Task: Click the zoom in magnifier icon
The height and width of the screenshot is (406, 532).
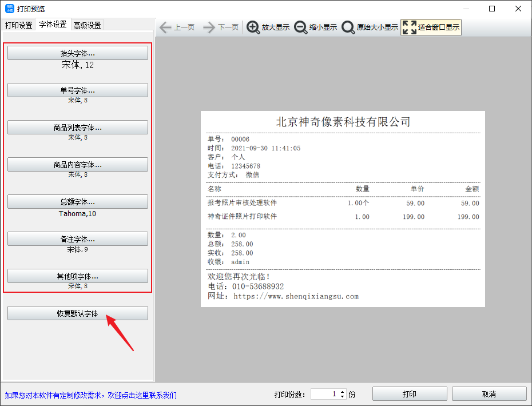Action: [253, 27]
